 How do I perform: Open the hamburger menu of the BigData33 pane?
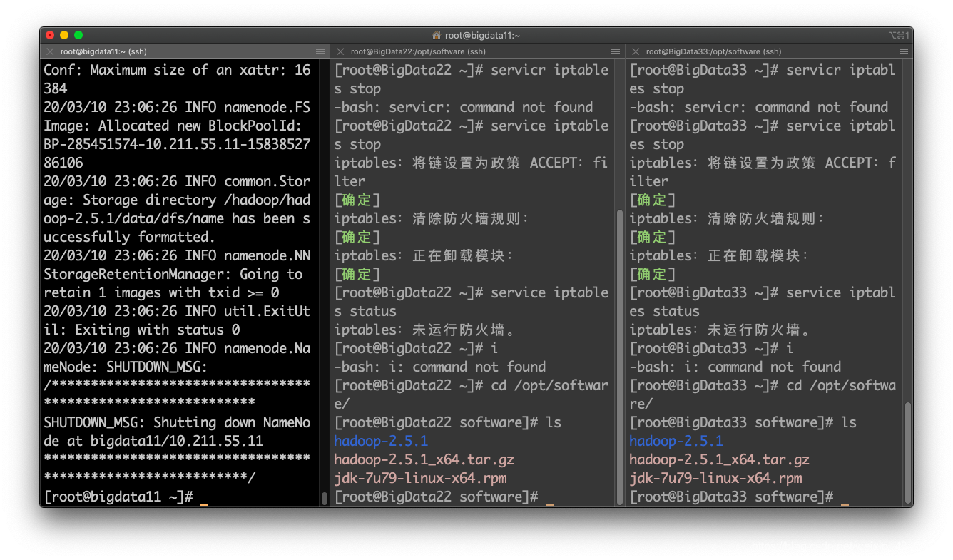[x=904, y=51]
